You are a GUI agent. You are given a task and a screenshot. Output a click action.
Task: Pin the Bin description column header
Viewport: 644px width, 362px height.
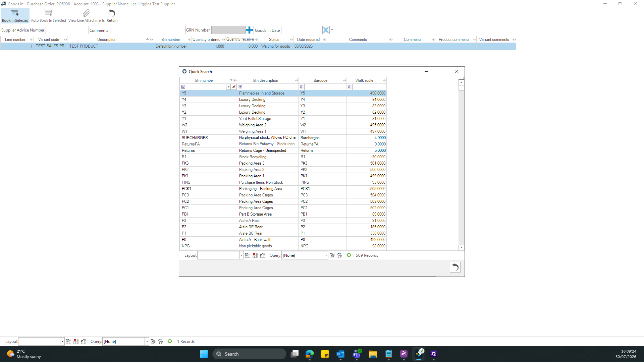pos(297,80)
